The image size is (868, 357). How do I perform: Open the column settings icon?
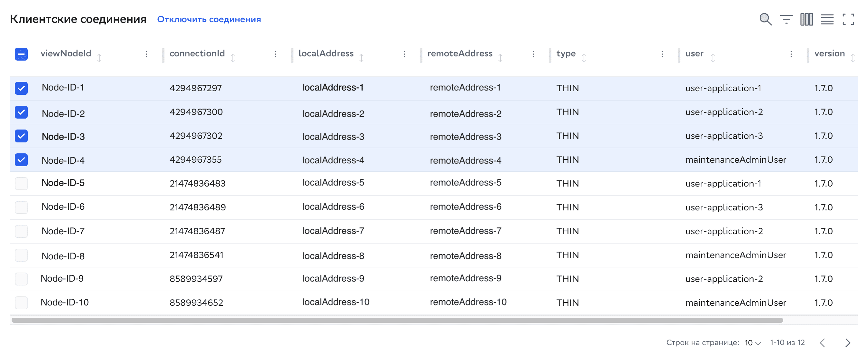[x=806, y=20]
